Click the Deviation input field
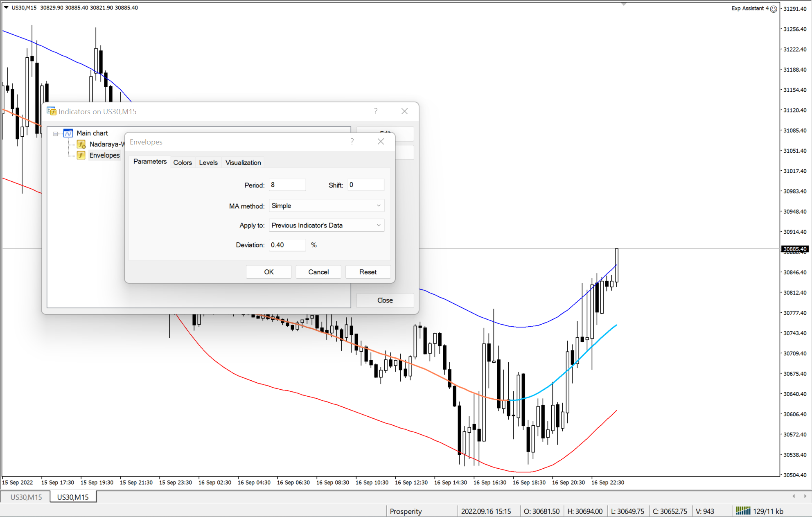 click(x=287, y=245)
